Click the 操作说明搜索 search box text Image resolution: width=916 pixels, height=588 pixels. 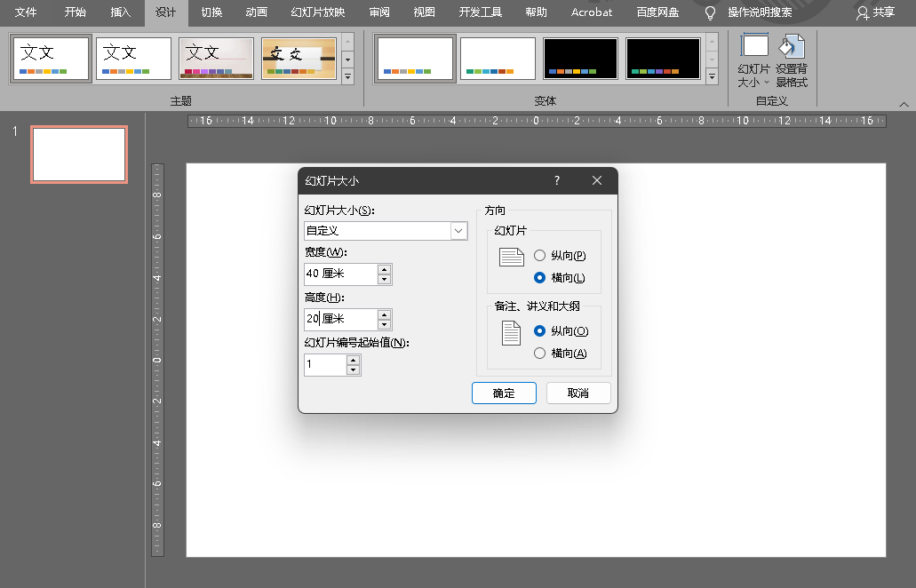[x=760, y=12]
